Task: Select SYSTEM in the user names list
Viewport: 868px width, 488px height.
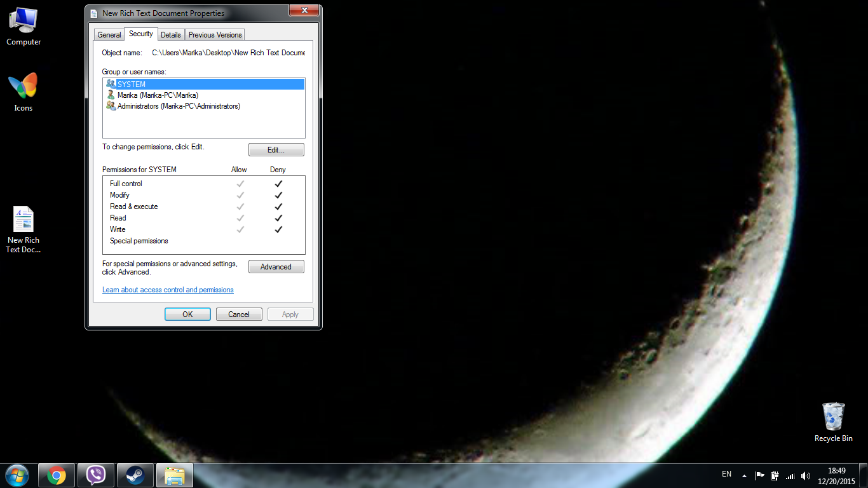Action: (x=205, y=84)
